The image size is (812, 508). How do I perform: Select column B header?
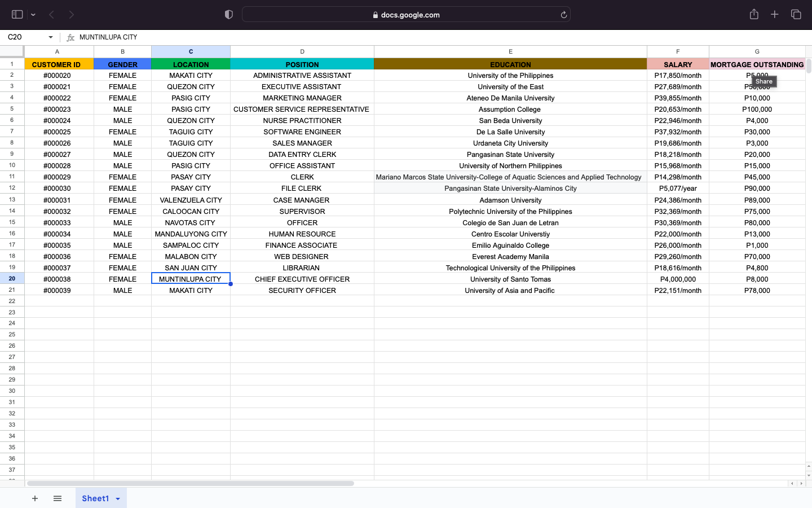pyautogui.click(x=122, y=51)
